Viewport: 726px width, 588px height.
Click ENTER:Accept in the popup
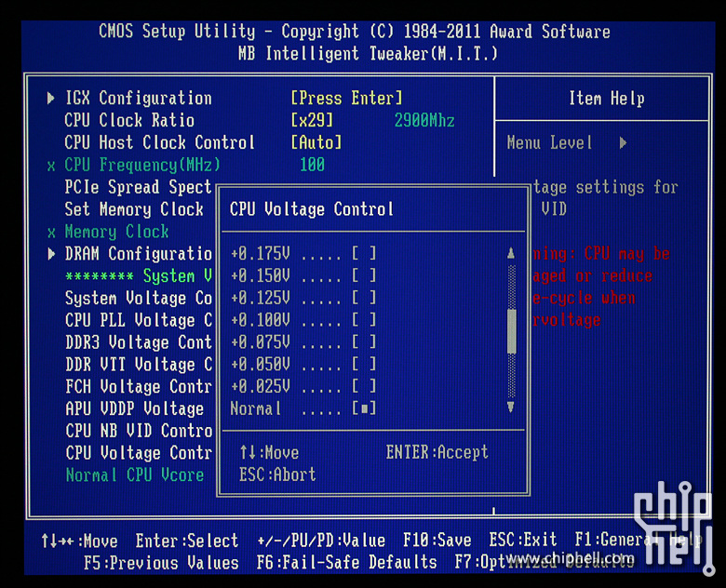437,452
